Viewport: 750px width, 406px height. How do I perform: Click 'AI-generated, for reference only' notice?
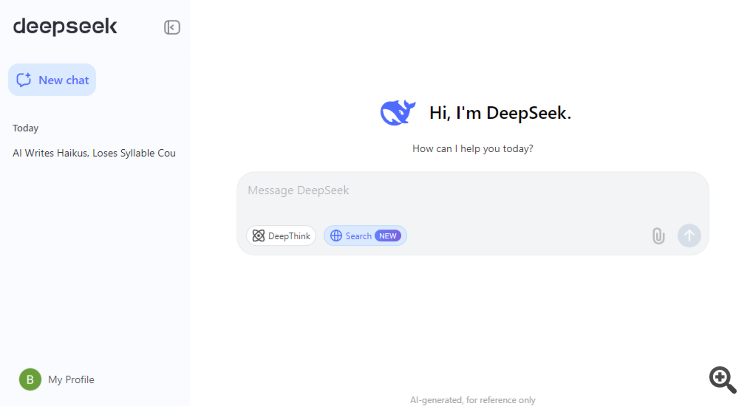(473, 400)
